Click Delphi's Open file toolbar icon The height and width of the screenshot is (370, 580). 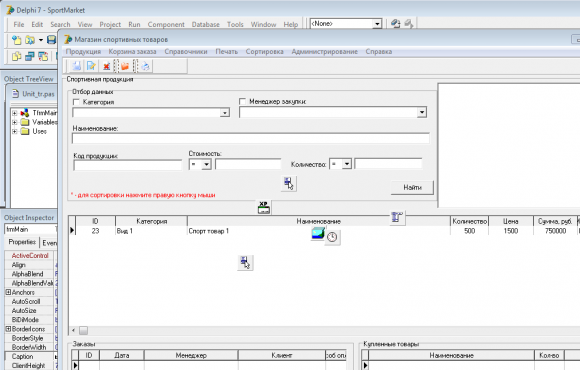[30, 40]
